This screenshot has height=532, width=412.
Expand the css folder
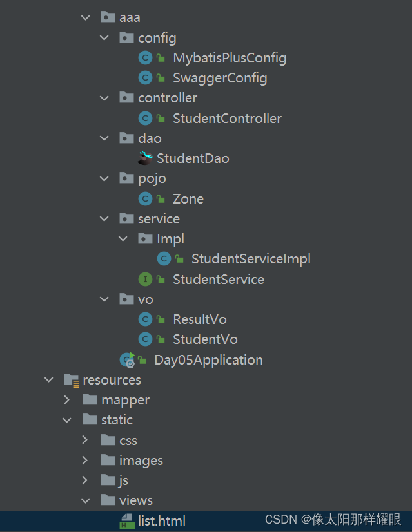86,440
